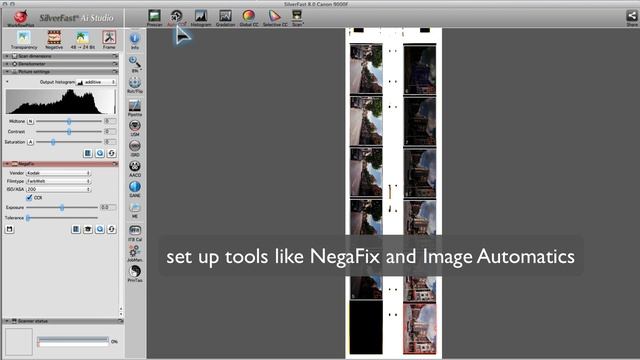Run the Auto CCR image automatic
640x360 pixels.
tap(176, 18)
